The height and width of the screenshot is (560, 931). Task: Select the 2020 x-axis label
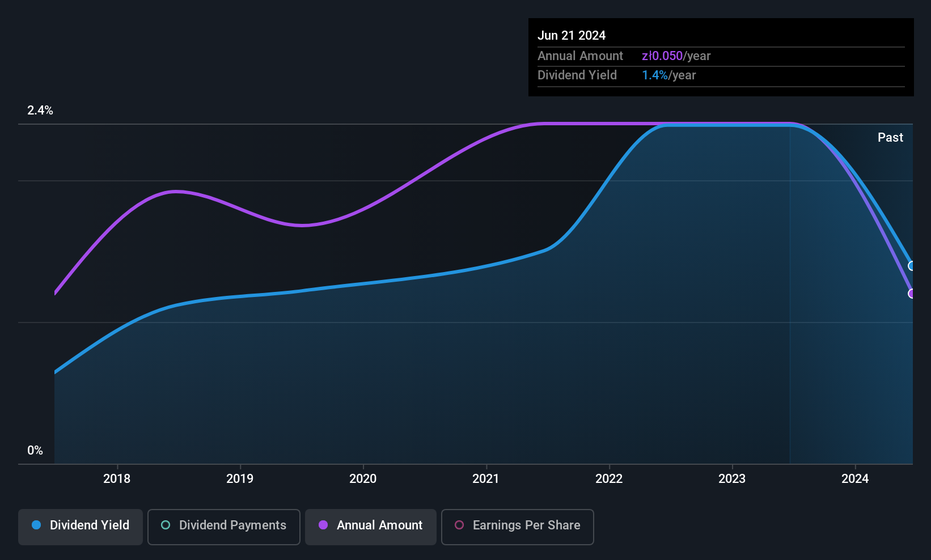pyautogui.click(x=363, y=478)
